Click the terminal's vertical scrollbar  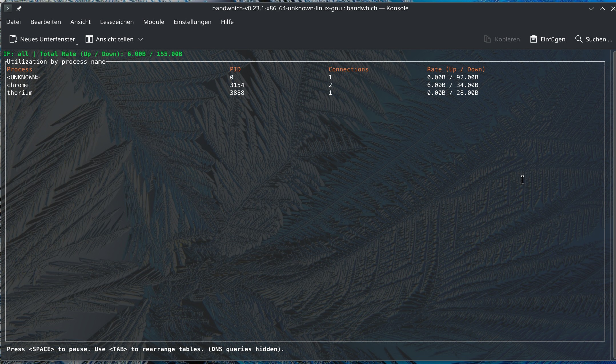(x=614, y=200)
